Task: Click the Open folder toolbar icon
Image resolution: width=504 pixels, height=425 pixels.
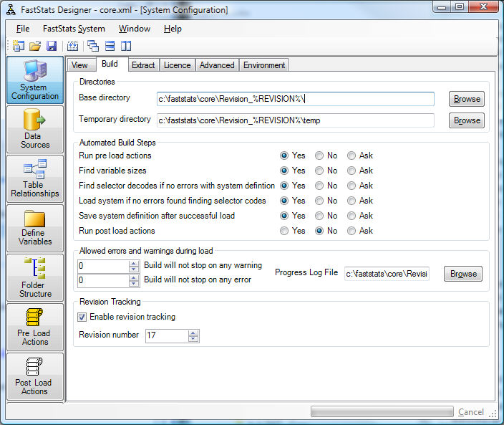Action: coord(35,46)
